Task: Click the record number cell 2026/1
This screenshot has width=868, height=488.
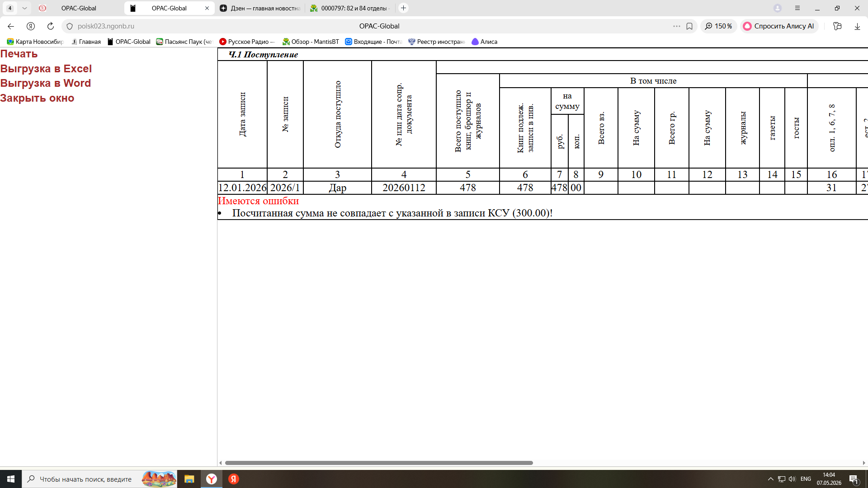Action: point(285,188)
